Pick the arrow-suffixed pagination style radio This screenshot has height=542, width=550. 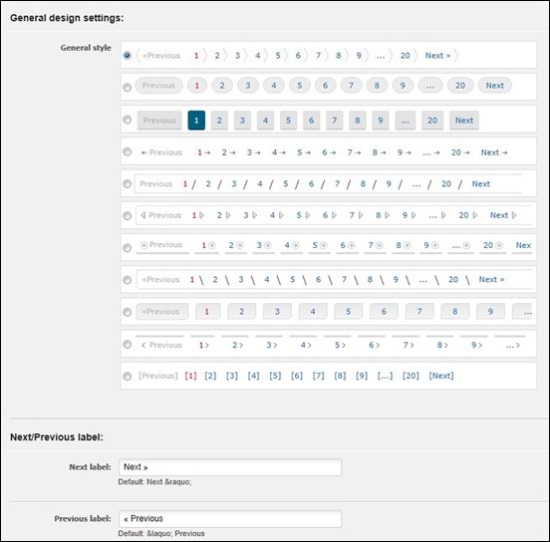tap(127, 152)
